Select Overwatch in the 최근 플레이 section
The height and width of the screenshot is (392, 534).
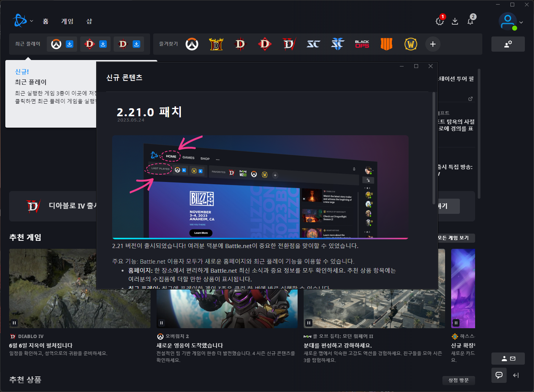click(56, 44)
